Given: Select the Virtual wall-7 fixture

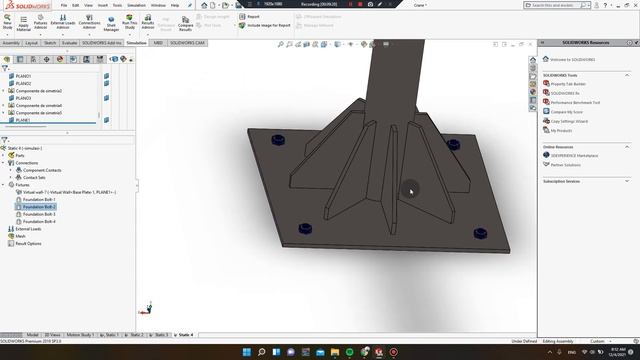Looking at the screenshot, I should pyautogui.click(x=66, y=192).
